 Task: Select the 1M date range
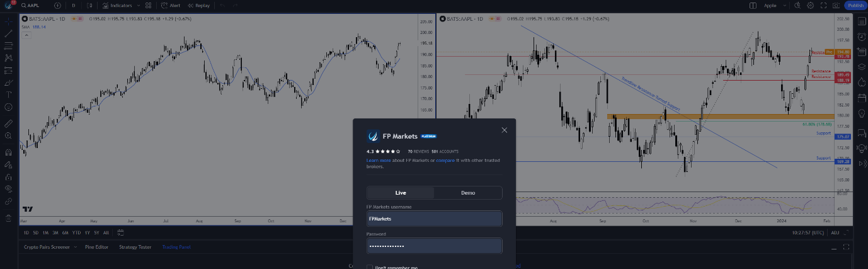(45, 232)
